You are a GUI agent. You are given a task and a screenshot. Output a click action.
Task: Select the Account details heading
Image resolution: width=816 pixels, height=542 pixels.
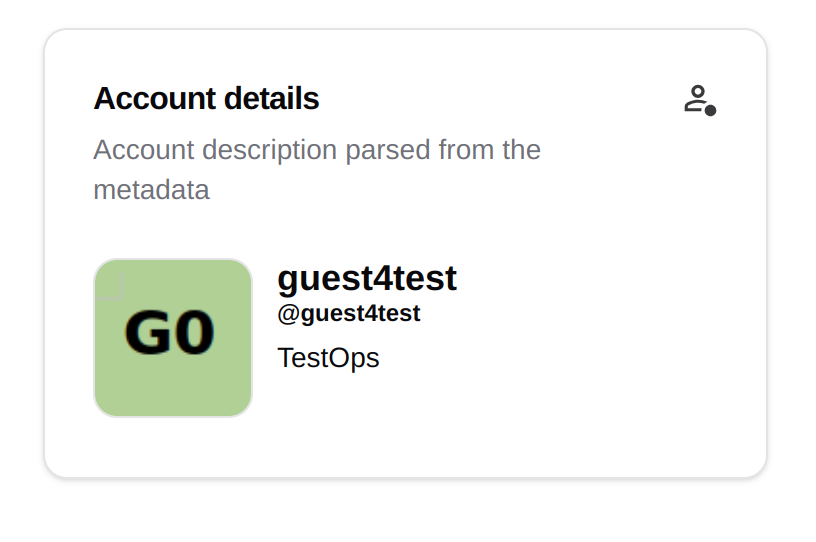(206, 98)
